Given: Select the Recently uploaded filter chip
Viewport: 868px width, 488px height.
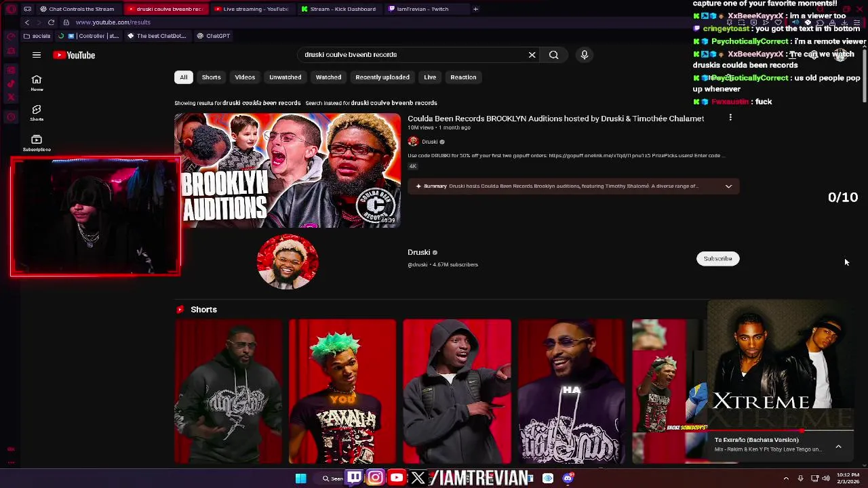Looking at the screenshot, I should pyautogui.click(x=382, y=77).
